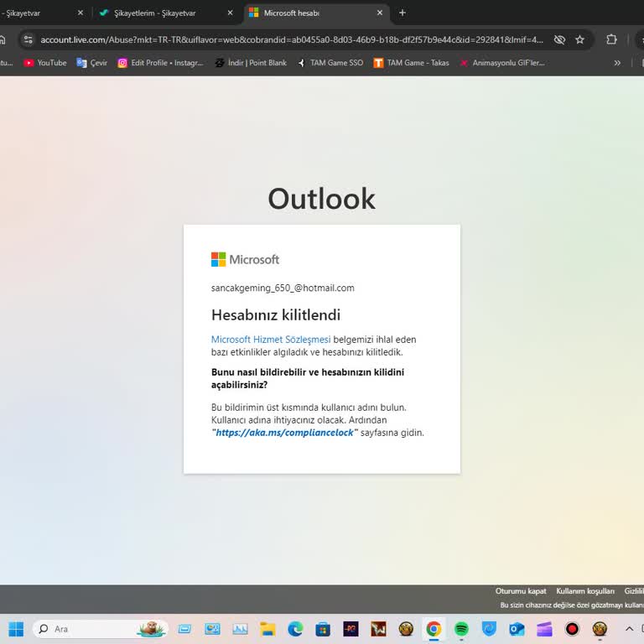Select the Microsoft hesabı tab
644x644 pixels.
(x=317, y=13)
